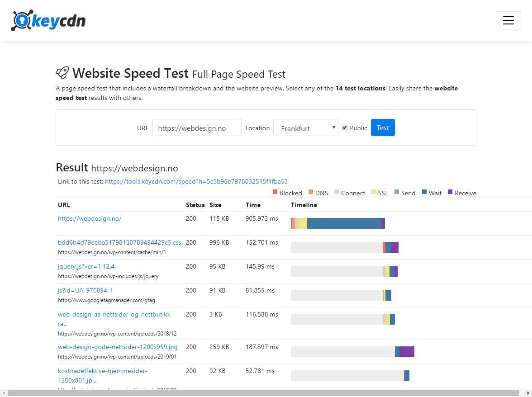Open the hamburger navigation menu
The width and height of the screenshot is (532, 397).
(x=508, y=21)
